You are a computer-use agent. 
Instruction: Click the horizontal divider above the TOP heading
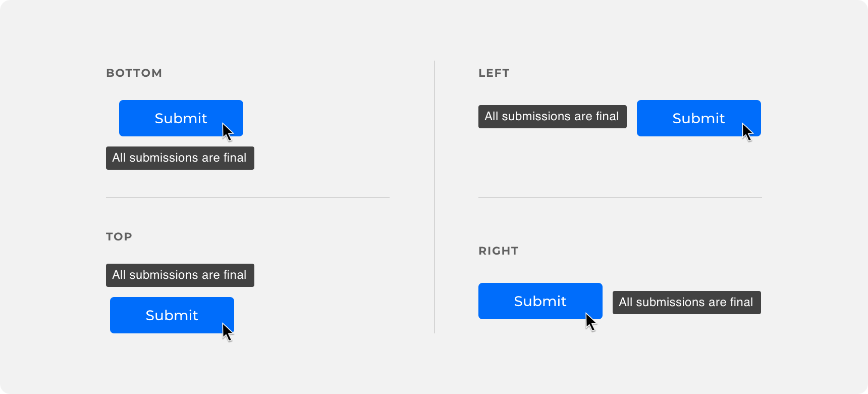point(248,198)
